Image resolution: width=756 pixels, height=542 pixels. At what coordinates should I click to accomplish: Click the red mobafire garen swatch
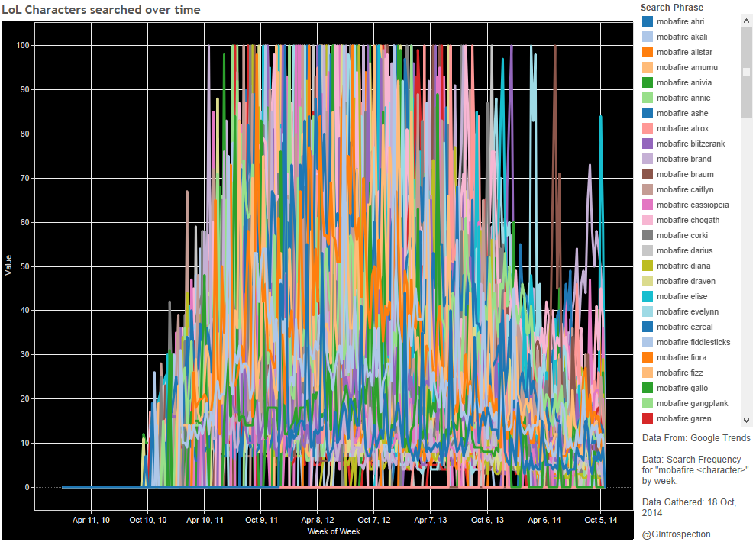click(648, 419)
